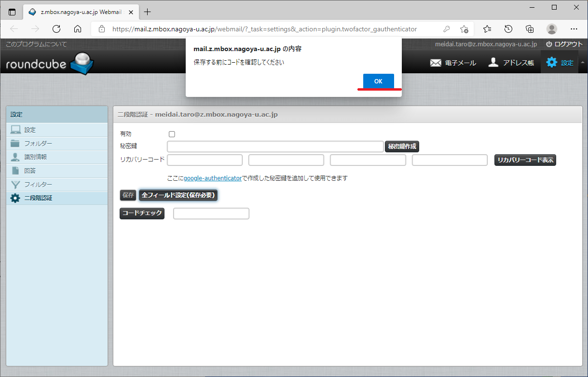This screenshot has height=377, width=588.
Task: Enable the 有効 checkbox
Action: click(x=172, y=134)
